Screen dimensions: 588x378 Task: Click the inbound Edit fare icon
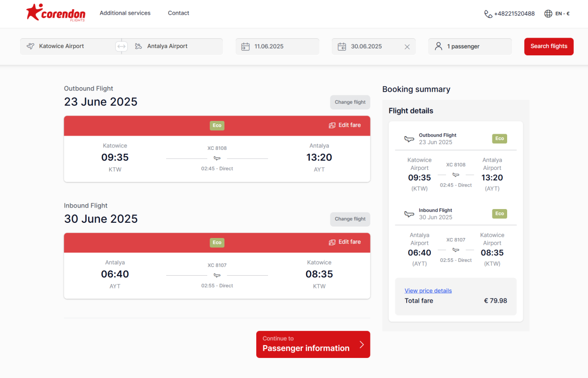pos(332,242)
